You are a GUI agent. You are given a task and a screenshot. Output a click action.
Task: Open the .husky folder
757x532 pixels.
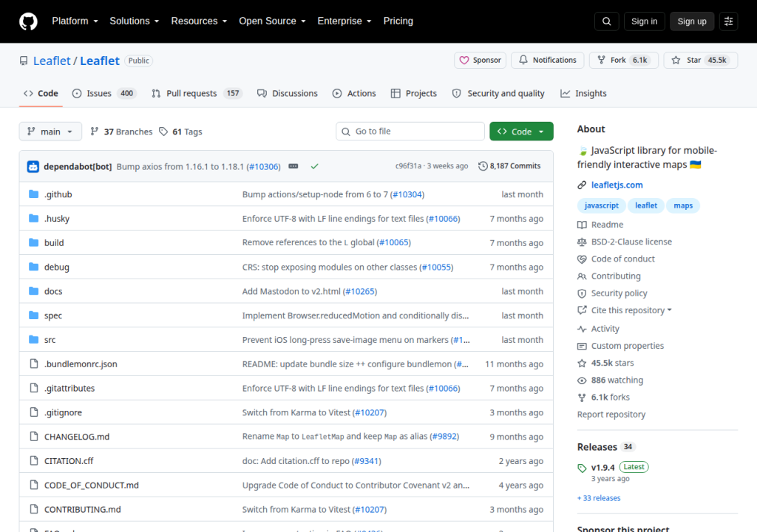[57, 219]
